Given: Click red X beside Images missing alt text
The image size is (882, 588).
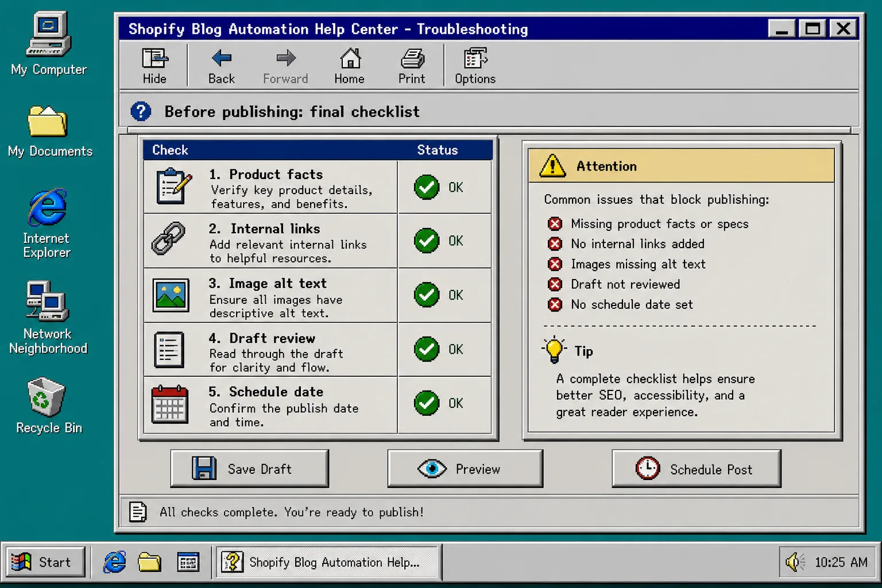Looking at the screenshot, I should [555, 264].
